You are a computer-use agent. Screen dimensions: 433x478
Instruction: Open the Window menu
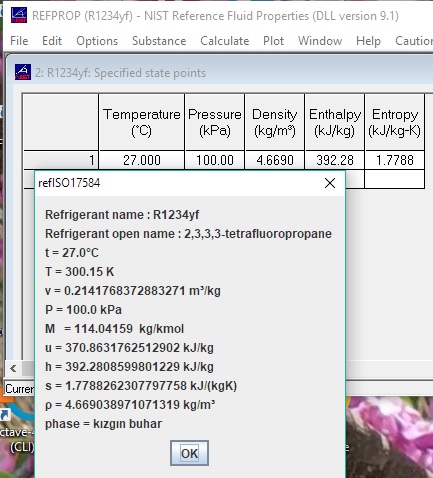[x=320, y=41]
